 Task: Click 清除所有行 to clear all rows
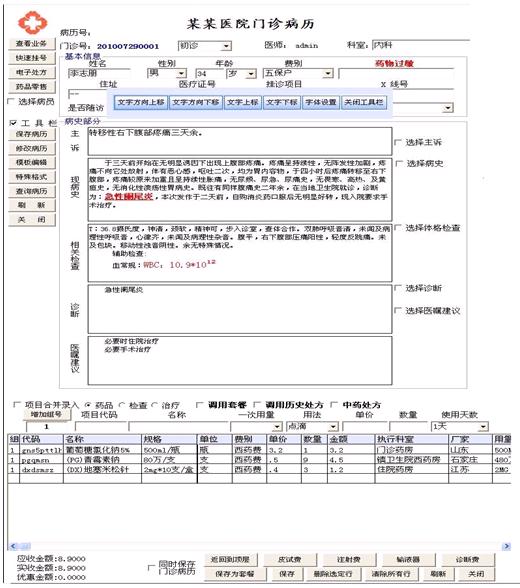pyautogui.click(x=391, y=574)
